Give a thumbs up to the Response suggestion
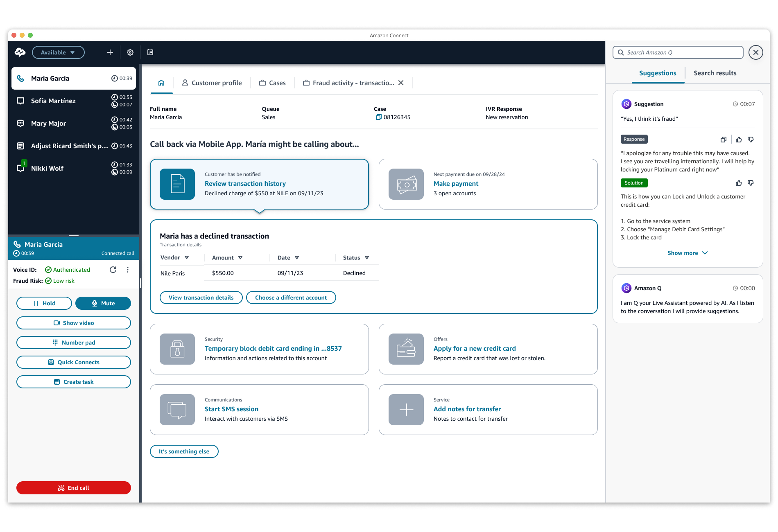The image size is (778, 532). [739, 139]
